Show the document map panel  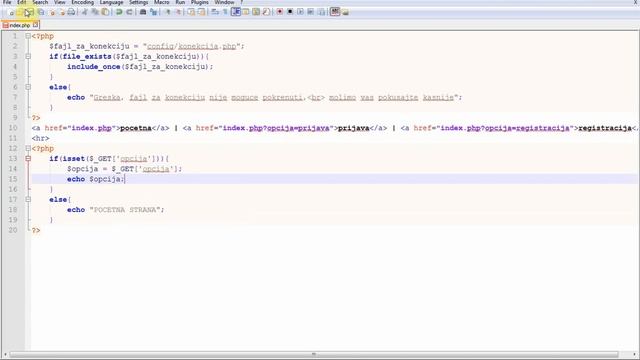pos(256,12)
